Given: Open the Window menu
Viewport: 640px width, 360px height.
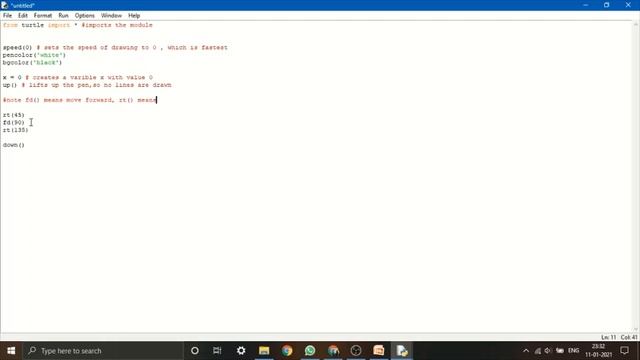Looking at the screenshot, I should (x=111, y=16).
